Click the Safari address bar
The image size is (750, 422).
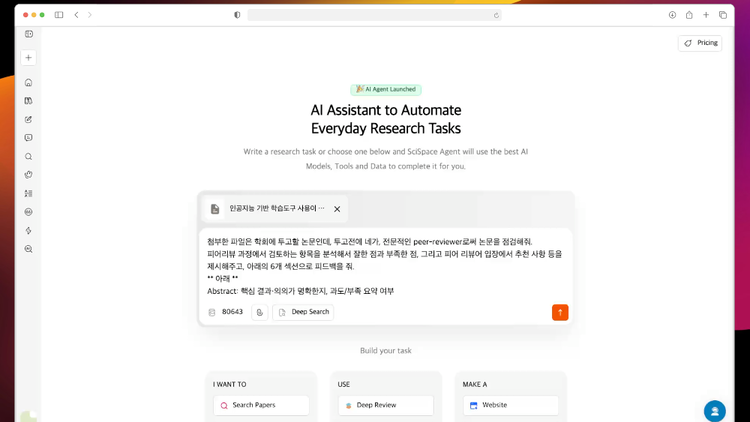(375, 15)
